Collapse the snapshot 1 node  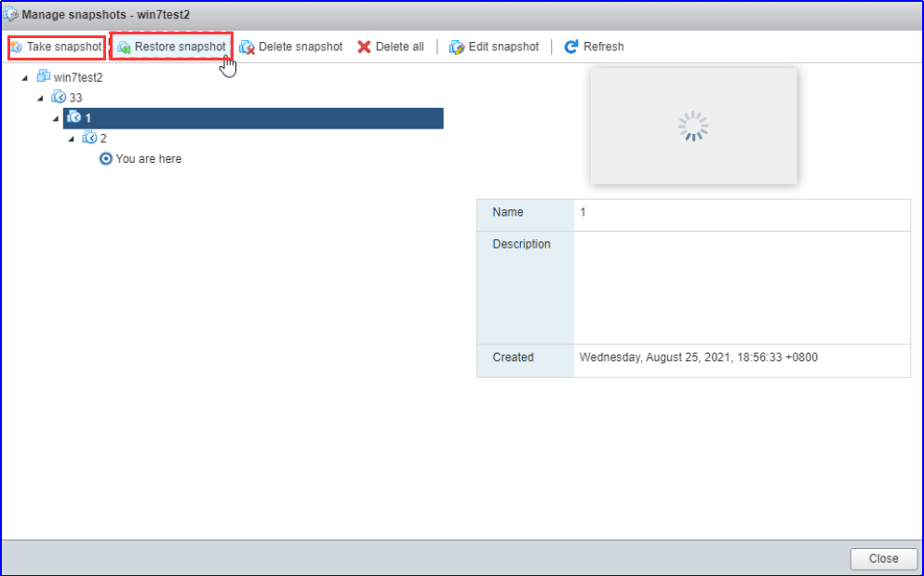click(x=56, y=119)
